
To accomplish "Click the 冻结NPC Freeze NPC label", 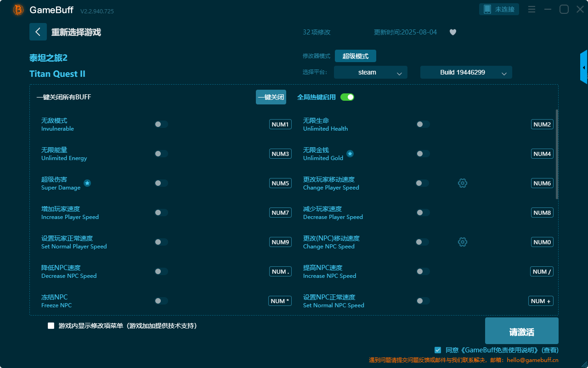I will [57, 301].
